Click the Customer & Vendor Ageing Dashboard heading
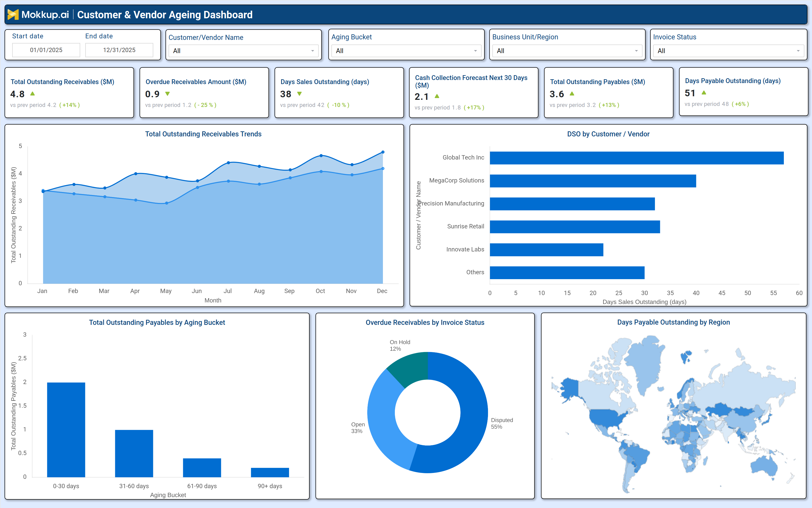This screenshot has width=812, height=508. point(165,14)
